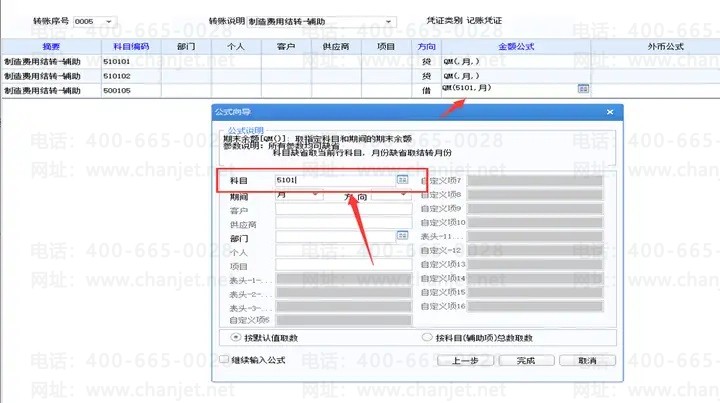
Task: Click in the 科目 input field containing 5101
Action: click(335, 180)
